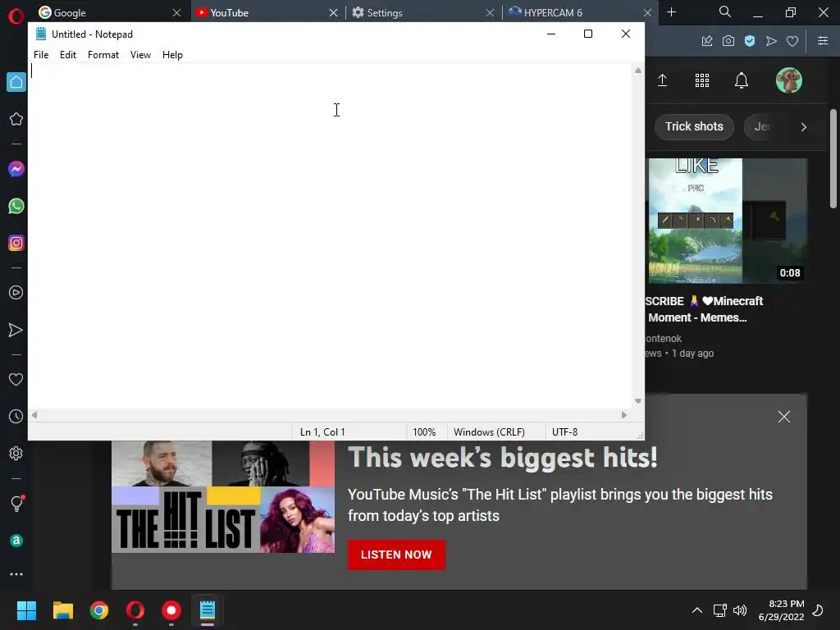Open Minecraft Moment - Memes video title
Image resolution: width=840 pixels, height=630 pixels.
click(x=704, y=309)
